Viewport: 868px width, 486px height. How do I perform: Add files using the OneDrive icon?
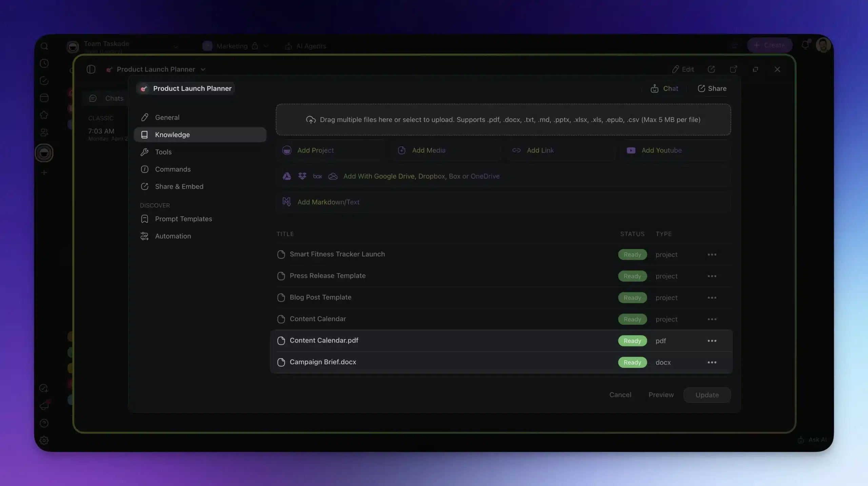(332, 176)
